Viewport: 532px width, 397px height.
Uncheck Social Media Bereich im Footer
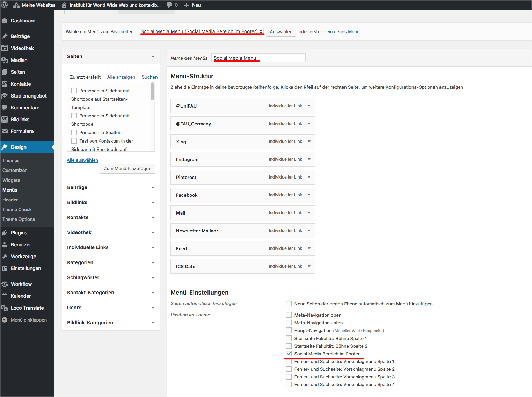pos(289,354)
